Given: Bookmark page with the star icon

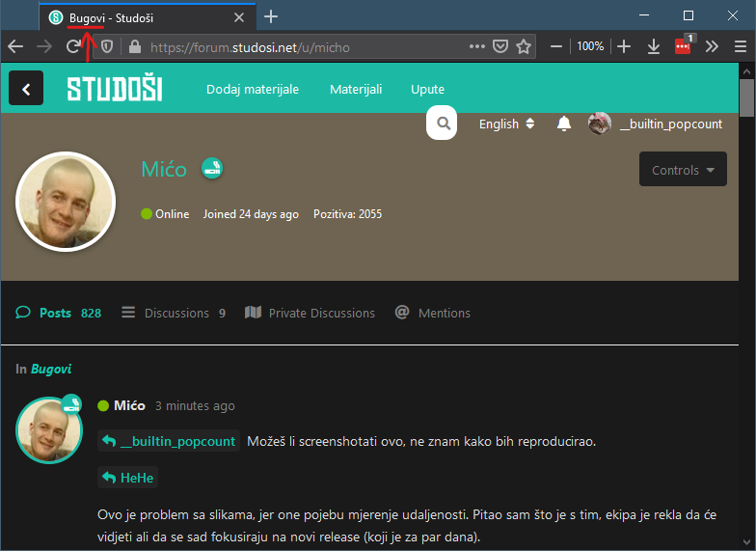Looking at the screenshot, I should [524, 46].
